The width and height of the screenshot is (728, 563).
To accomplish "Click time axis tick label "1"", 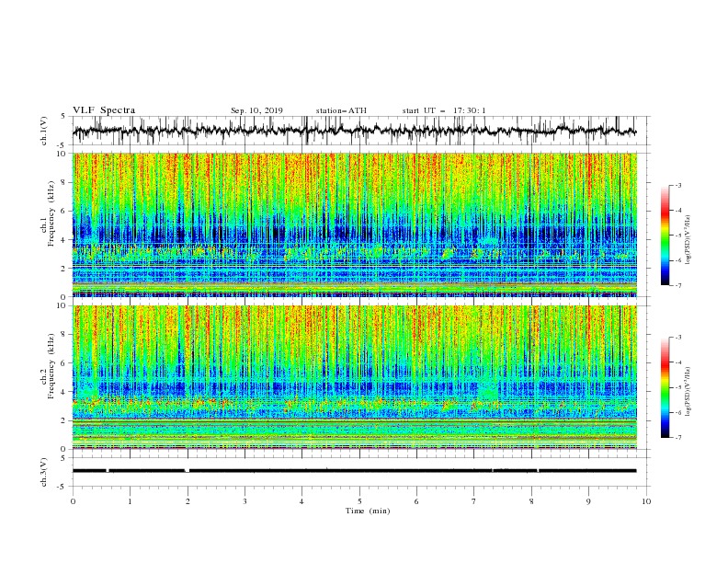I will tap(130, 501).
